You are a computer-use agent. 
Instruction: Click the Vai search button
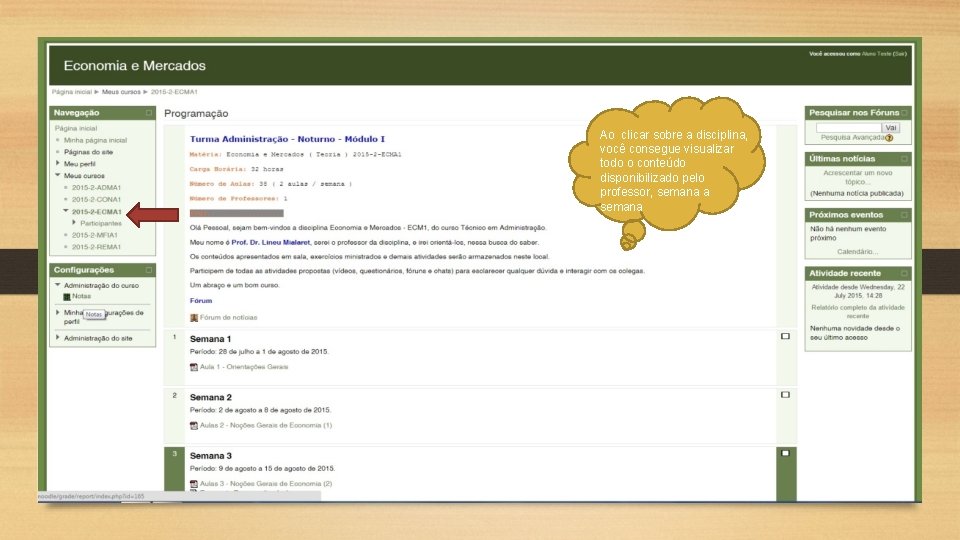point(890,128)
